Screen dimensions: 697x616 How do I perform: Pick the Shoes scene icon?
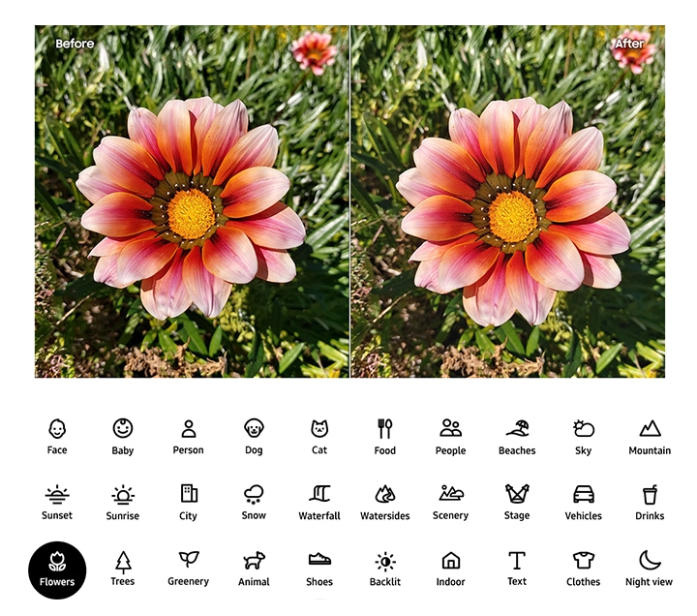point(319,560)
